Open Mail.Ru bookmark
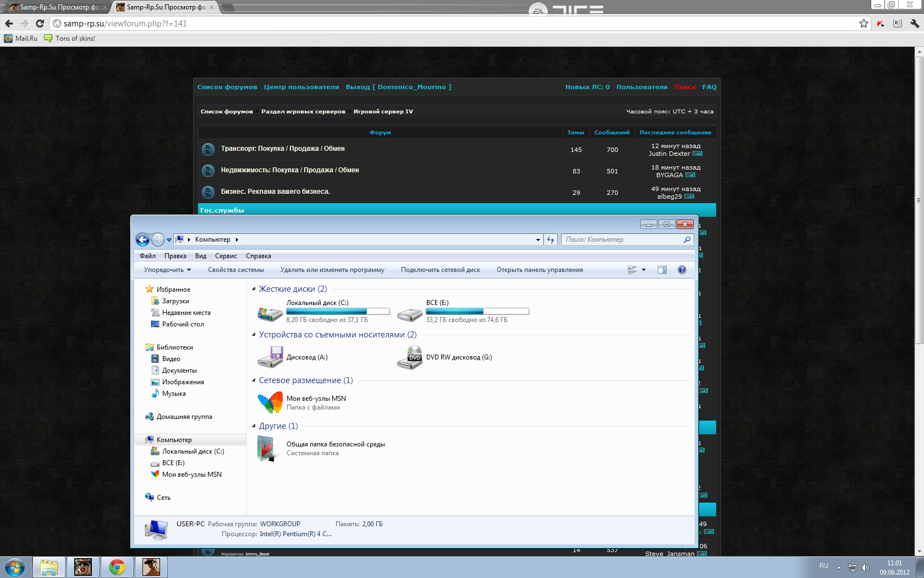Viewport: 924px width, 578px height. tap(21, 39)
